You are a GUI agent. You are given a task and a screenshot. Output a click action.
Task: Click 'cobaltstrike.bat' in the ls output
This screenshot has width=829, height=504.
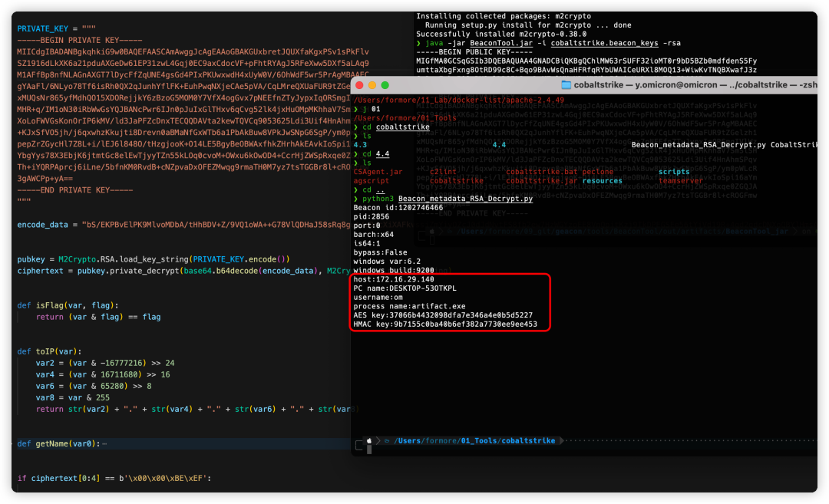[x=542, y=172]
